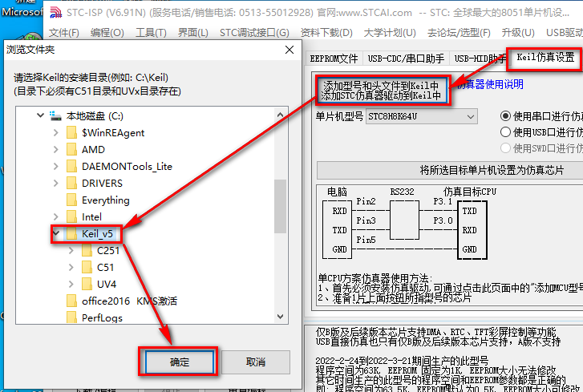
Task: Click the AMD folder icon
Action: click(x=71, y=149)
